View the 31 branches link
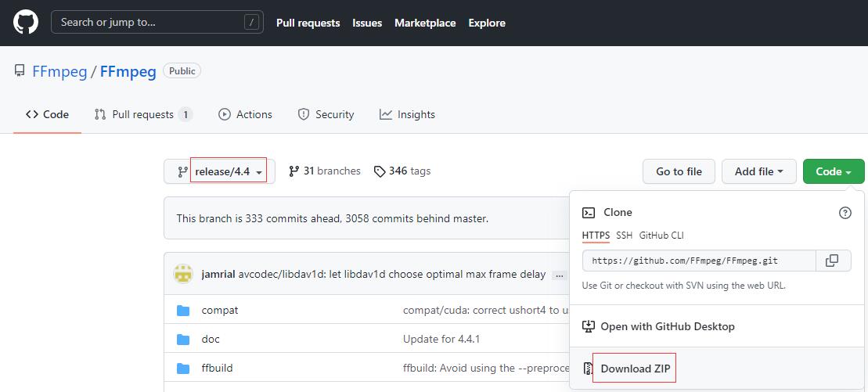 (324, 171)
